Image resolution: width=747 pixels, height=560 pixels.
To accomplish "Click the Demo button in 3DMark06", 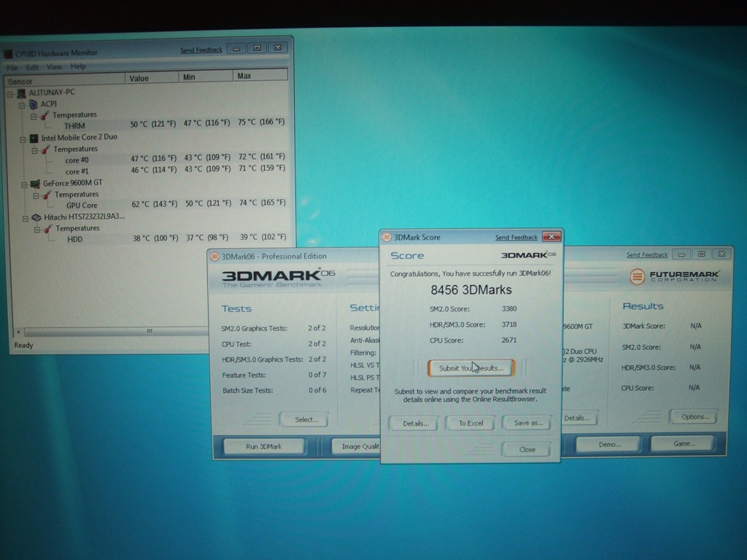I will 609,444.
